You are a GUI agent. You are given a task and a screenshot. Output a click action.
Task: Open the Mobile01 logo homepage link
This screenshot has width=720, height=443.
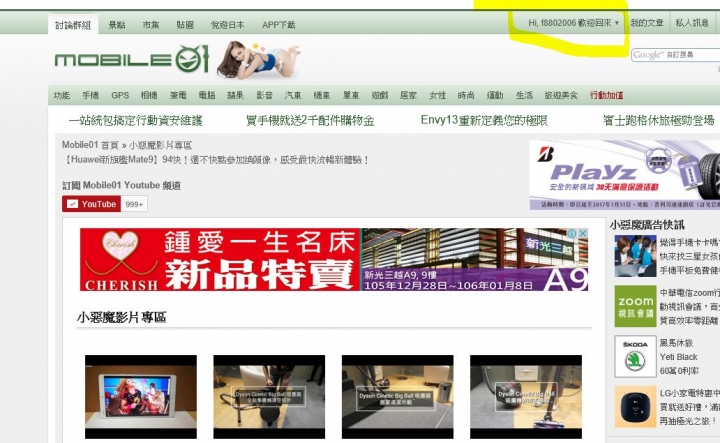[132, 59]
